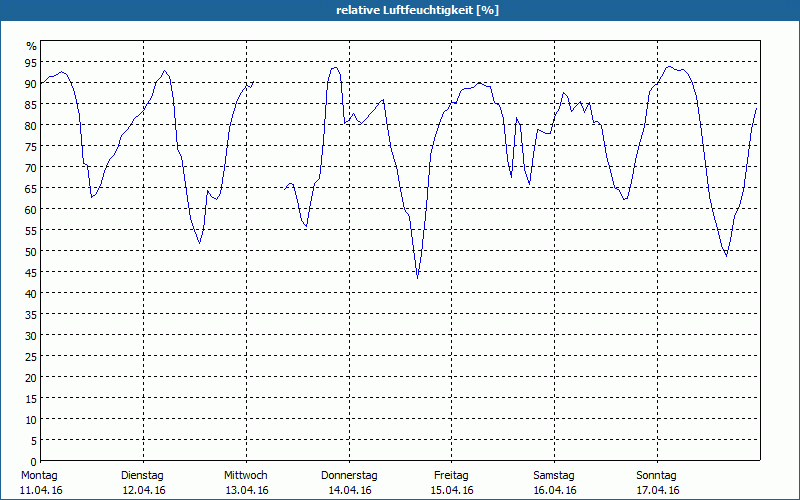Click the y-axis tick label '95'
800x500 pixels.
pyautogui.click(x=31, y=62)
